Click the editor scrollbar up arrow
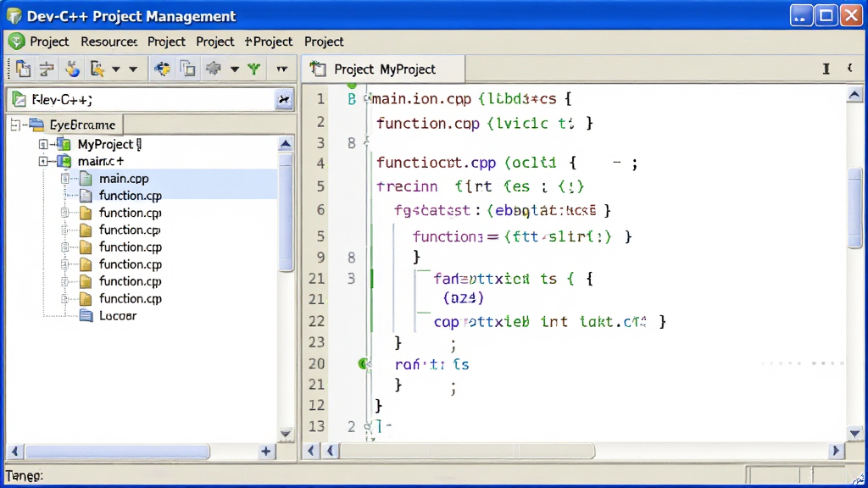 tap(854, 95)
